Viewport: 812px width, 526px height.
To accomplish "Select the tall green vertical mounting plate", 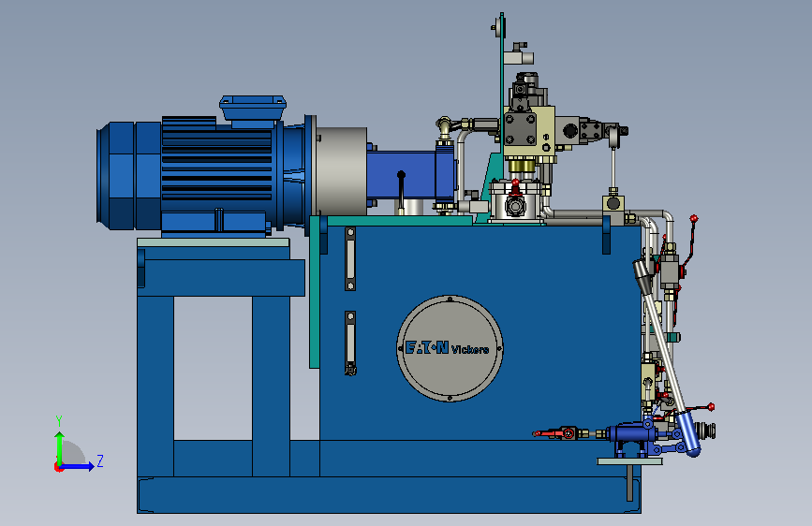I will click(502, 83).
